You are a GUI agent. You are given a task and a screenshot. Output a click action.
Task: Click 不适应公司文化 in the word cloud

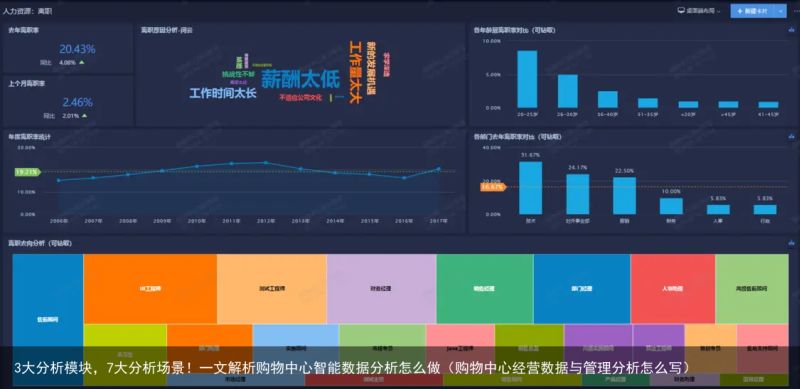coord(301,97)
